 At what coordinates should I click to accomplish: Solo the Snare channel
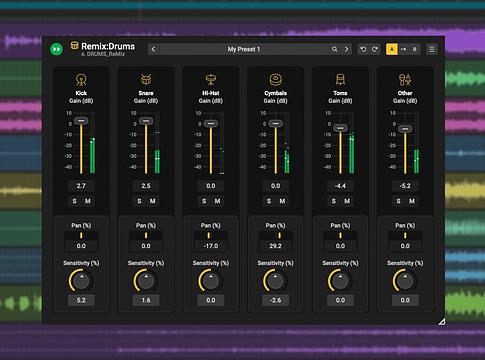[x=139, y=201]
